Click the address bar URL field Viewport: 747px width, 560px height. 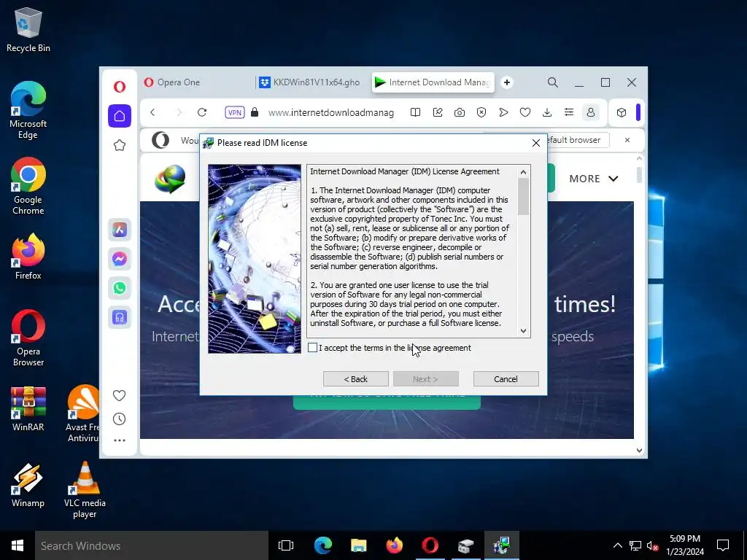330,112
